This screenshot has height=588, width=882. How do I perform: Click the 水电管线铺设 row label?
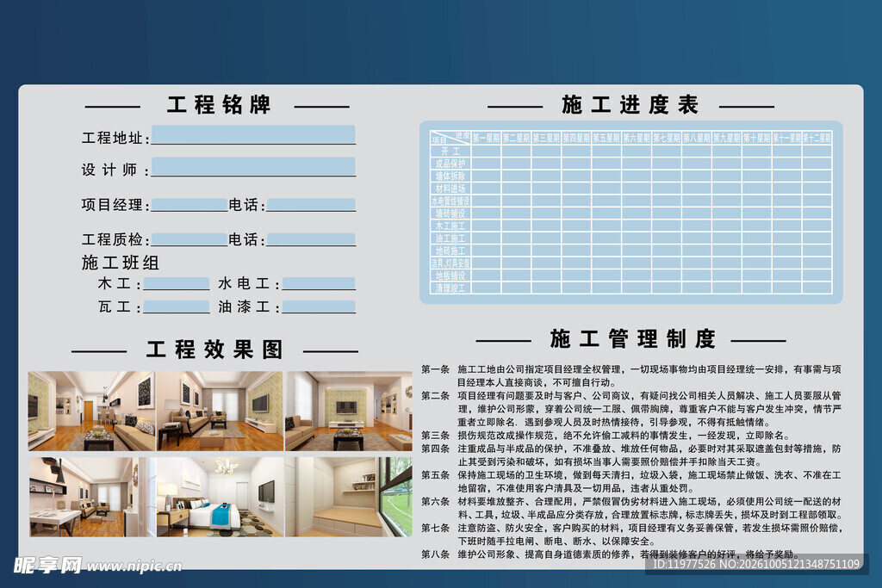450,201
